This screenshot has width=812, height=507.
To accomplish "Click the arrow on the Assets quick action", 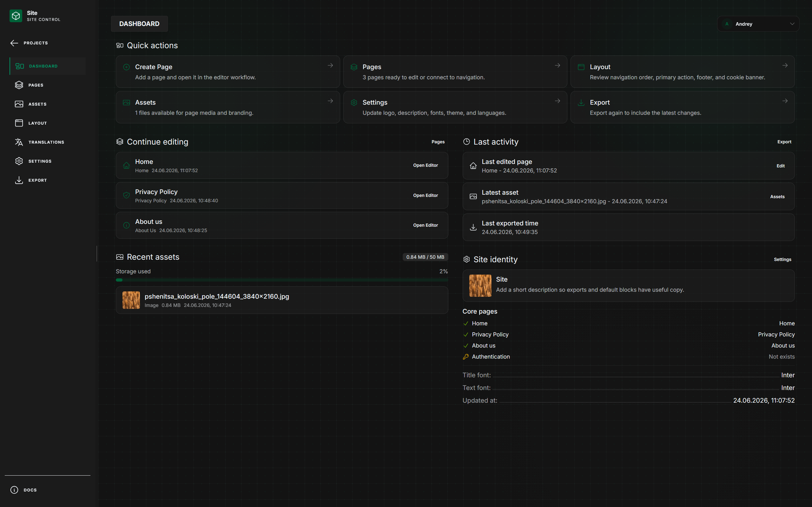I will tap(330, 101).
